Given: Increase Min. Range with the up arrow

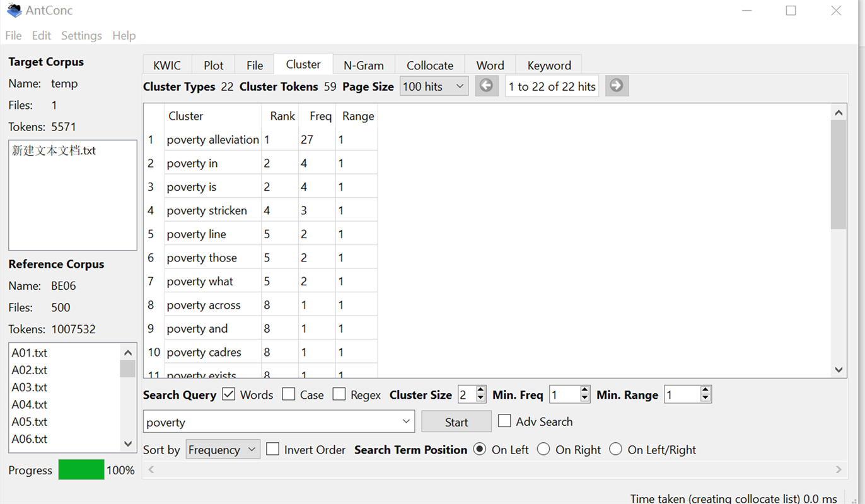Looking at the screenshot, I should tap(705, 391).
